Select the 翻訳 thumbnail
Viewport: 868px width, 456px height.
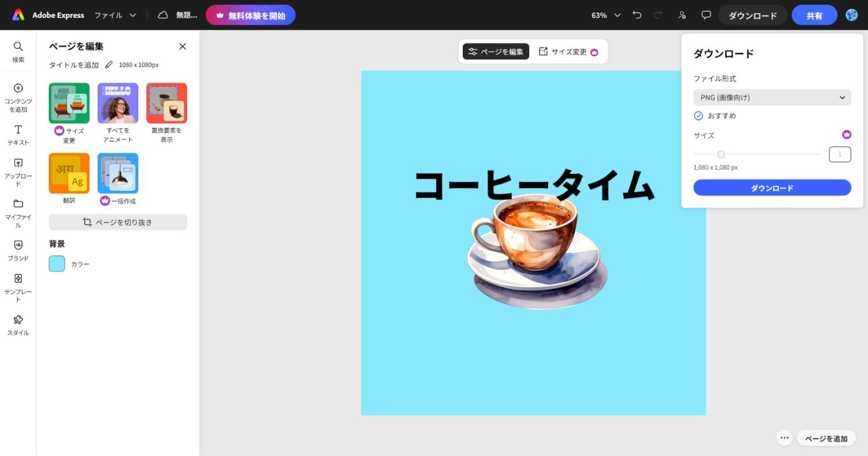tap(69, 173)
